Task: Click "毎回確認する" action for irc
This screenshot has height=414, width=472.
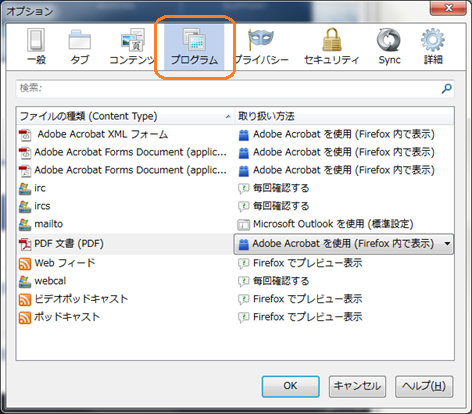Action: pos(281,188)
